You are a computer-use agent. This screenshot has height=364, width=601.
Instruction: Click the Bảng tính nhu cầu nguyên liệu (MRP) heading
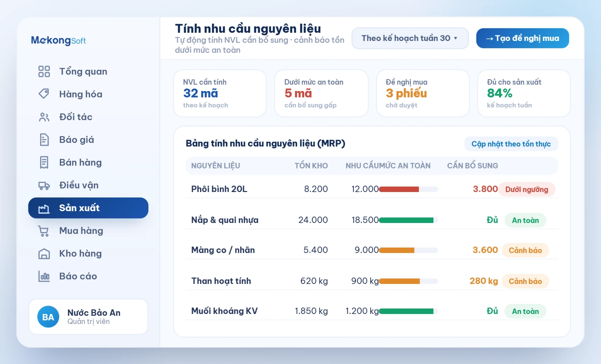coord(265,144)
